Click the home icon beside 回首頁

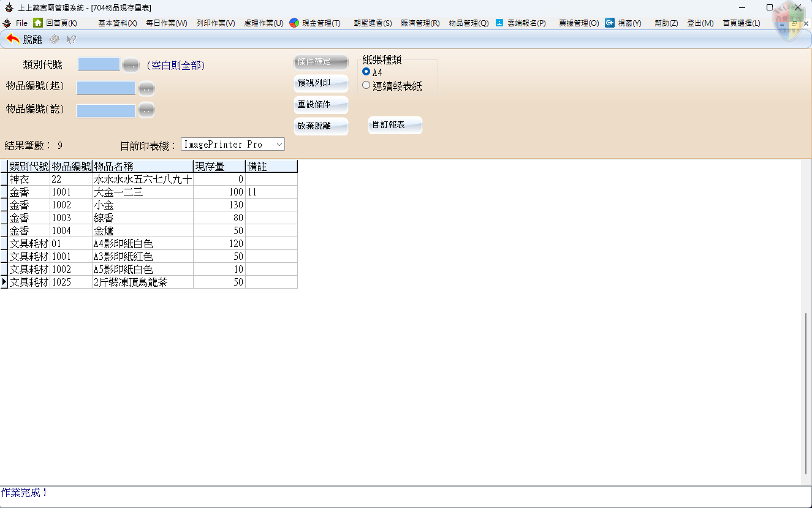(38, 23)
